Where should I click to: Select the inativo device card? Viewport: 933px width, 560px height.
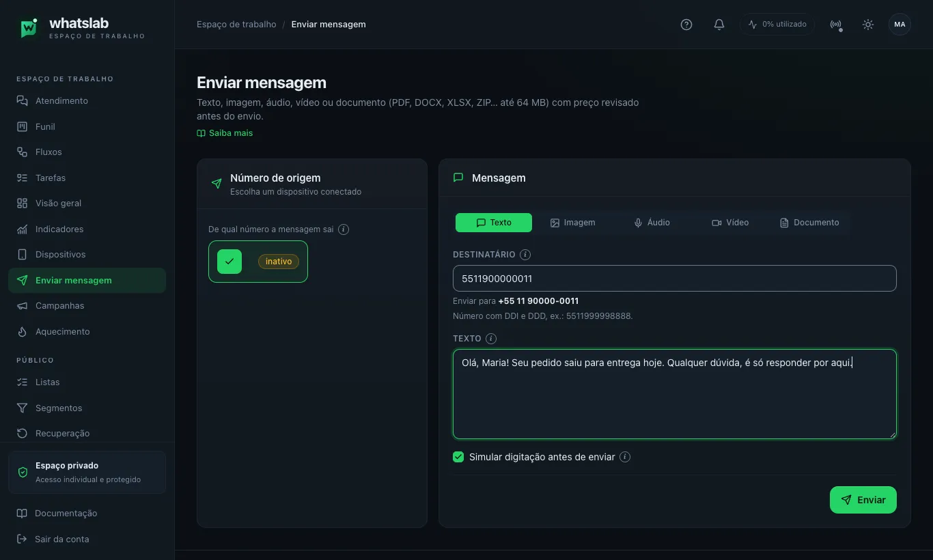tap(258, 262)
